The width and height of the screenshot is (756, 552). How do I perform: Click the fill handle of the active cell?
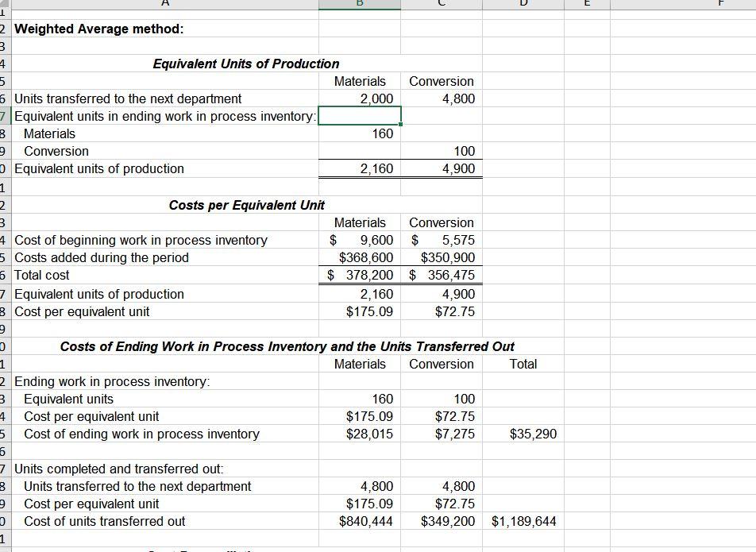(401, 125)
